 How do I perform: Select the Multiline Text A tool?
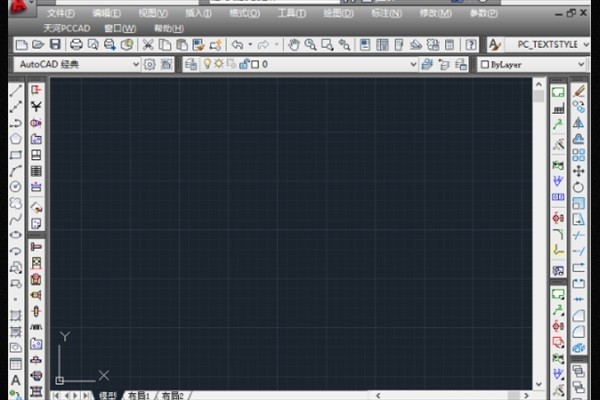[16, 380]
